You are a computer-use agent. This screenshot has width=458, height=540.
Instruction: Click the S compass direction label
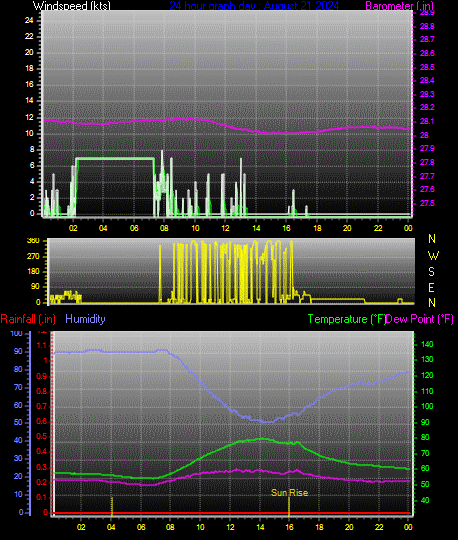click(431, 272)
